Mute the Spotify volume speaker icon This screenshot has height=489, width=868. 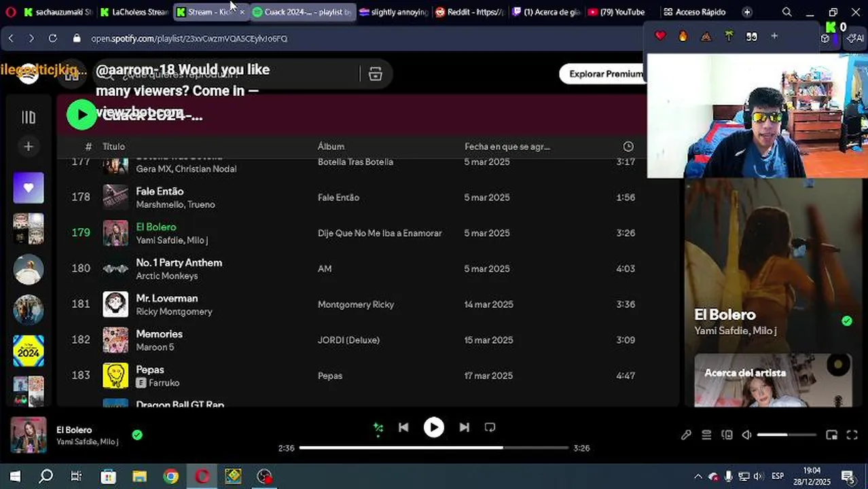pyautogui.click(x=746, y=435)
